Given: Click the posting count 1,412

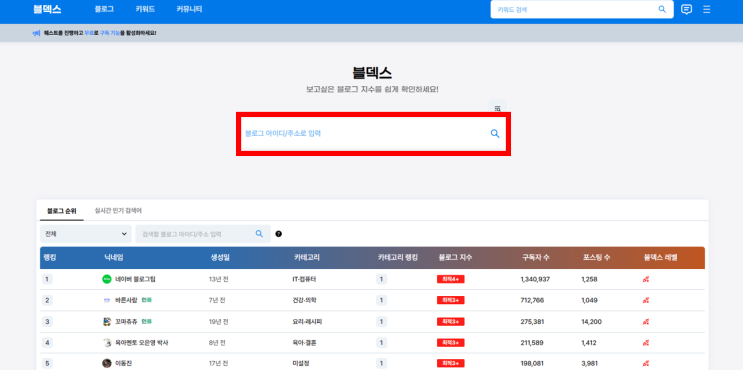Looking at the screenshot, I should click(589, 343).
